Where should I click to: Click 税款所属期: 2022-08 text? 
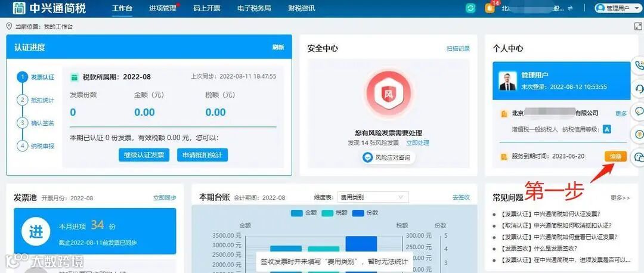pyautogui.click(x=117, y=77)
